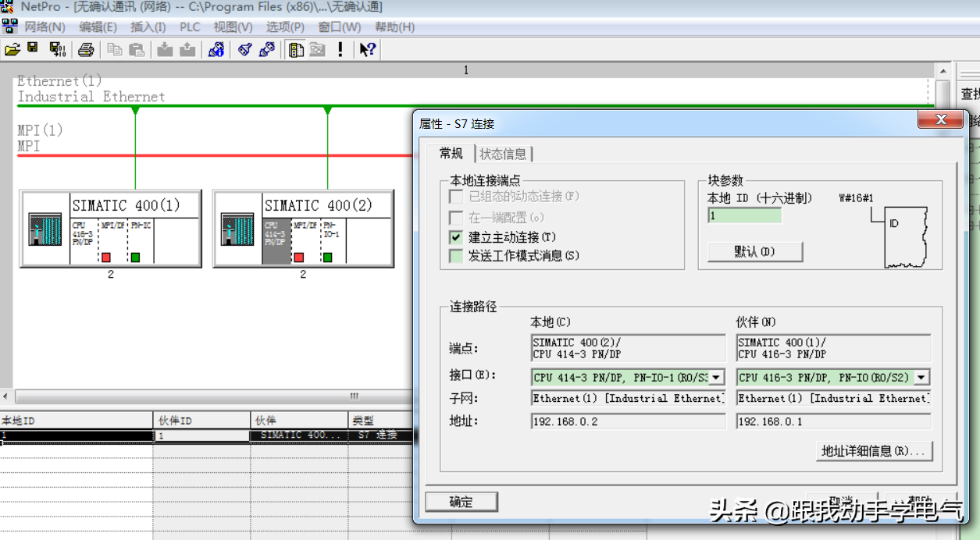
Task: Toggle the 发送工作模式消息 checkbox
Action: pyautogui.click(x=456, y=256)
